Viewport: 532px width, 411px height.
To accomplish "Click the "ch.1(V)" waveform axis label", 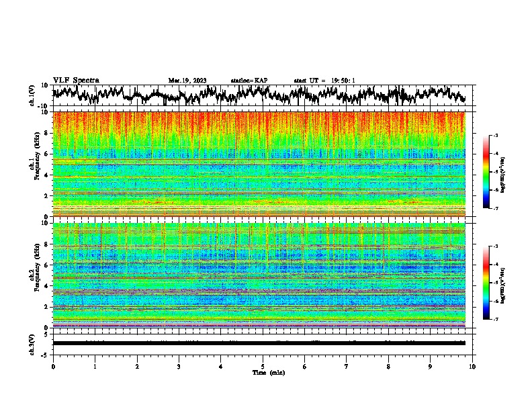I will click(x=32, y=95).
